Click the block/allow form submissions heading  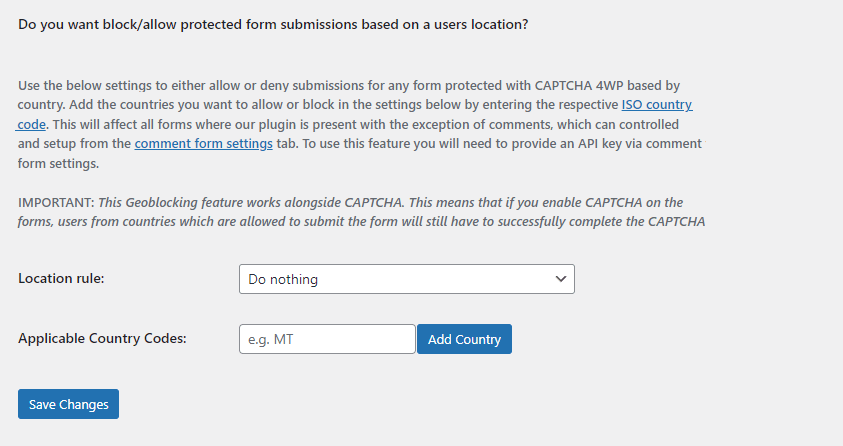click(273, 24)
